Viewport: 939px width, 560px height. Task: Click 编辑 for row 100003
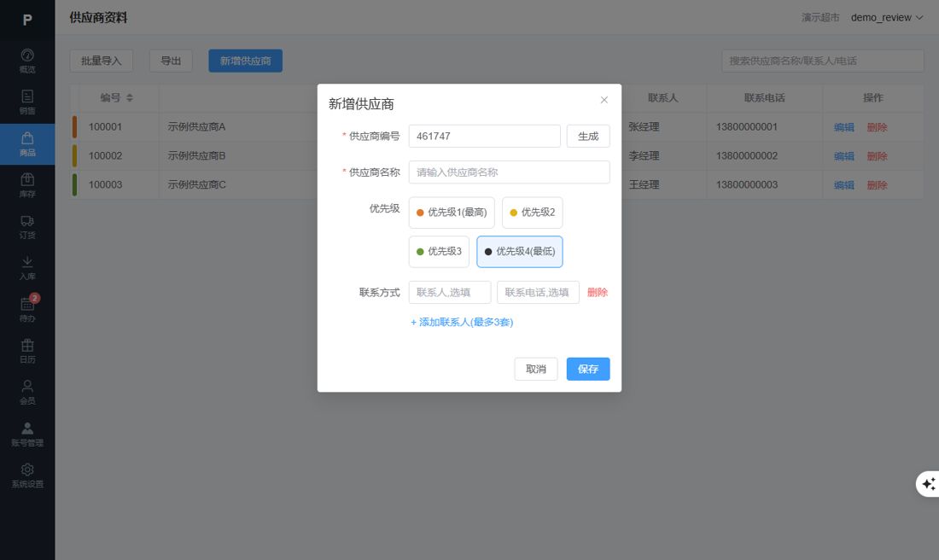843,185
